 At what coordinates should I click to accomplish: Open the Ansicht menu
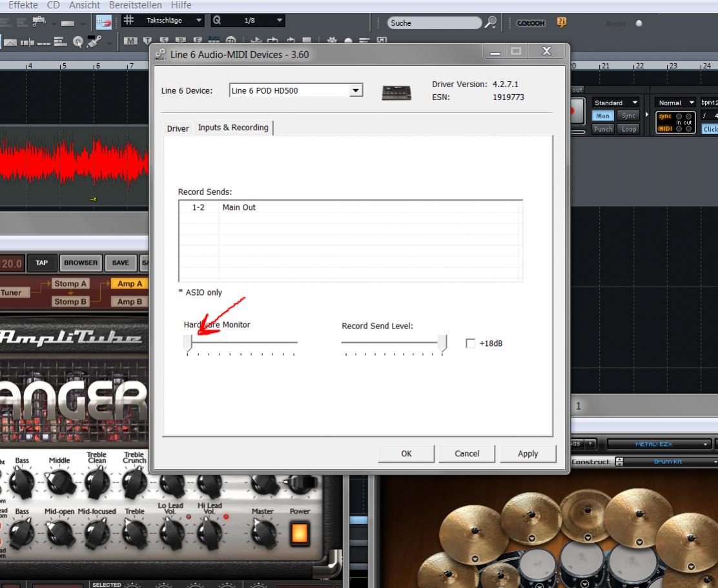click(84, 5)
